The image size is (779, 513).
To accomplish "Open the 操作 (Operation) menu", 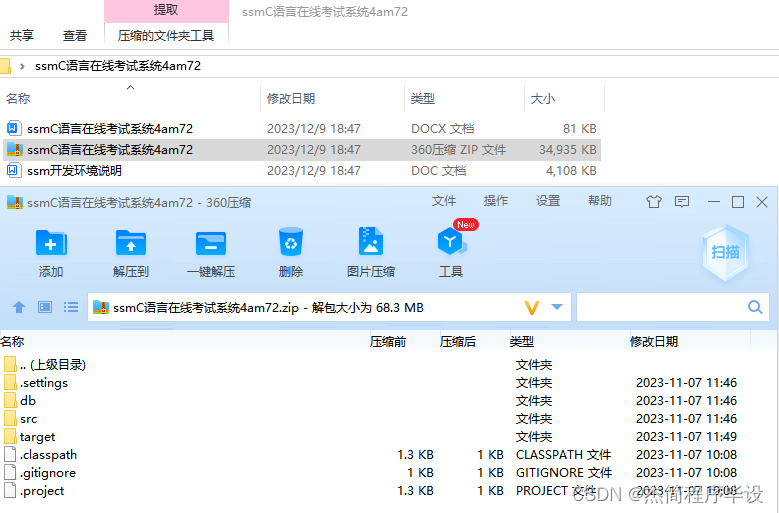I will coord(496,201).
